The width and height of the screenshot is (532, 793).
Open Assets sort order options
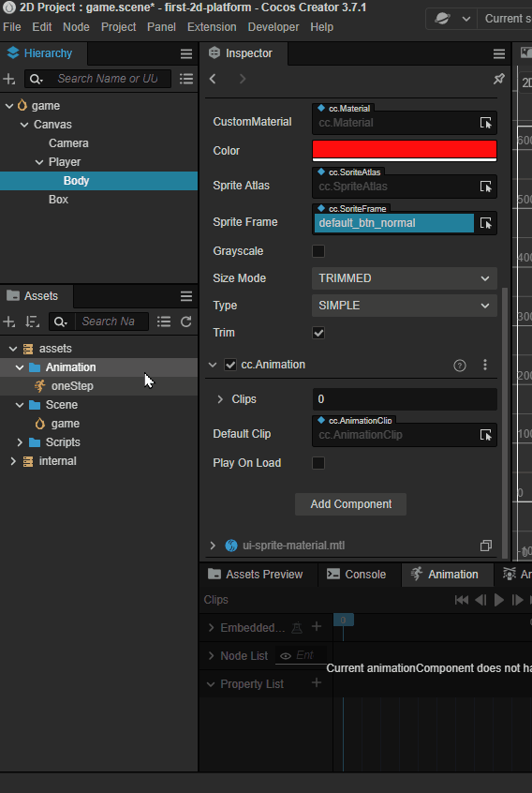(x=33, y=322)
